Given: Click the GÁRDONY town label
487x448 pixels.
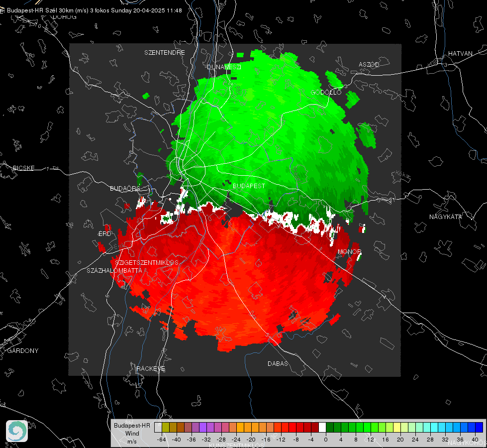Looking at the screenshot, I should (x=23, y=351).
